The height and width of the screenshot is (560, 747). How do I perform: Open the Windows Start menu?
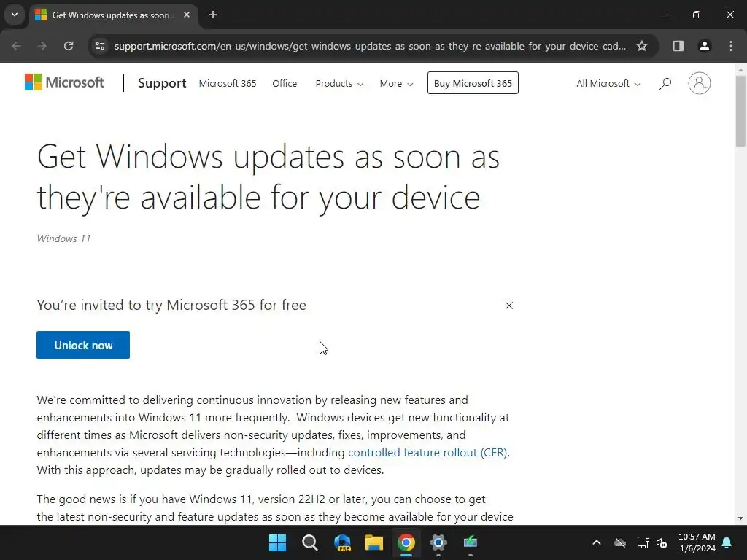pyautogui.click(x=278, y=542)
